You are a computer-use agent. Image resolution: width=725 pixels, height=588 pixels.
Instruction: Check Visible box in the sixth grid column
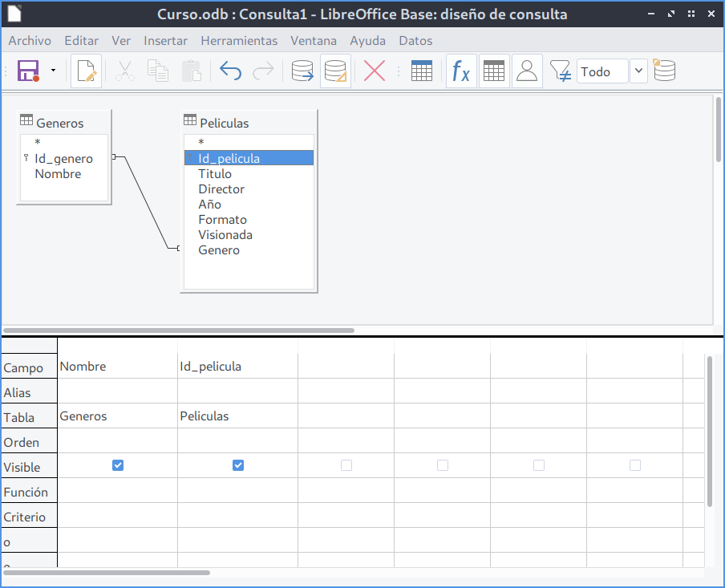635,465
